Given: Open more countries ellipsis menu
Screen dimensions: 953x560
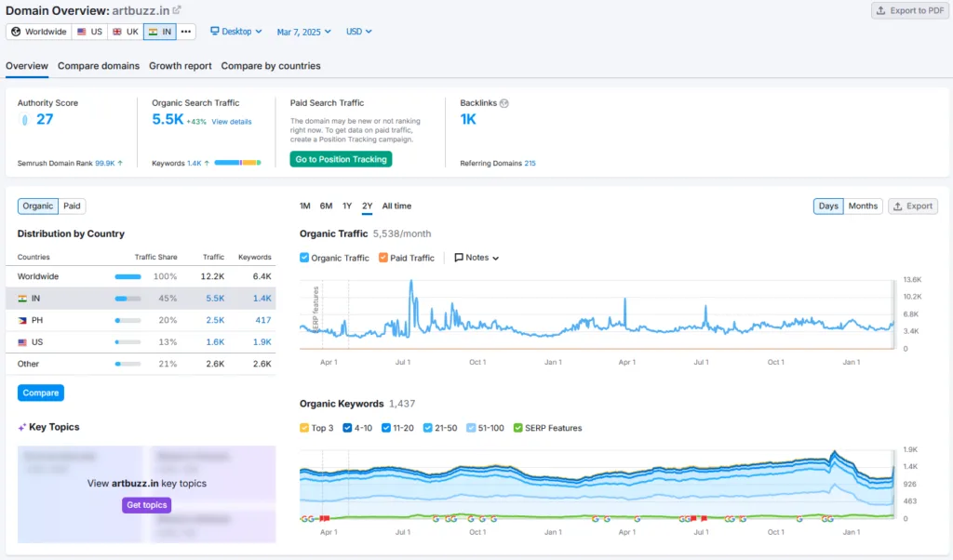Looking at the screenshot, I should click(x=186, y=32).
